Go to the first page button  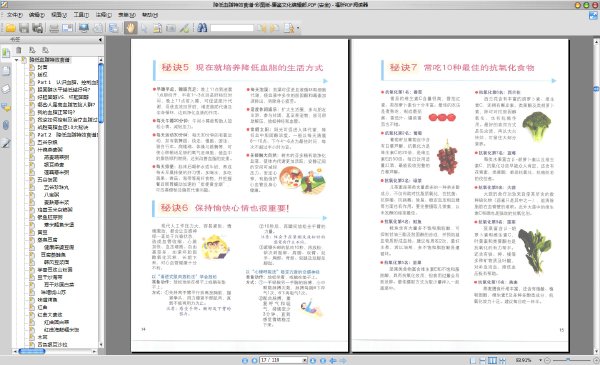point(245,360)
